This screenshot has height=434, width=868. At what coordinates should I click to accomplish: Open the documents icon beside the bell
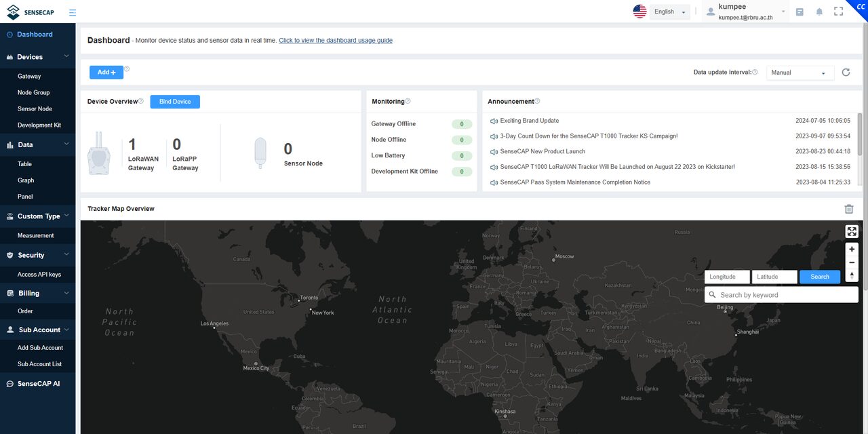coord(800,12)
